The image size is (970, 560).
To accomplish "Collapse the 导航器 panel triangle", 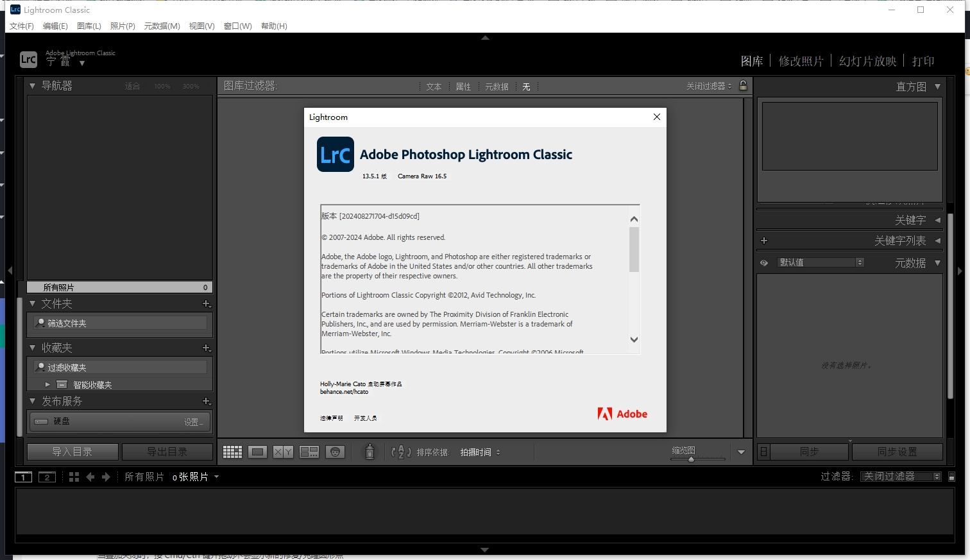I will [x=32, y=85].
